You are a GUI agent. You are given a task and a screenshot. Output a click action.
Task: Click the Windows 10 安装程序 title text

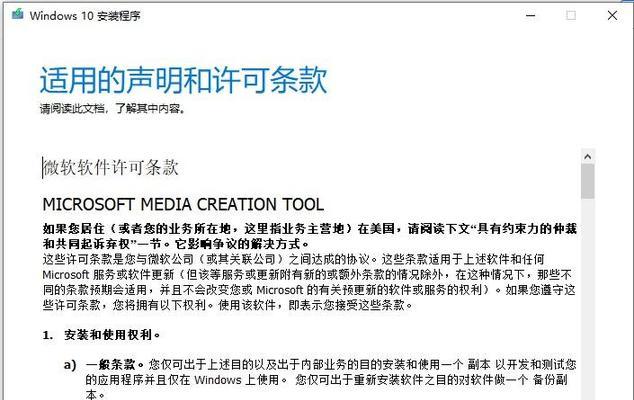[85, 16]
